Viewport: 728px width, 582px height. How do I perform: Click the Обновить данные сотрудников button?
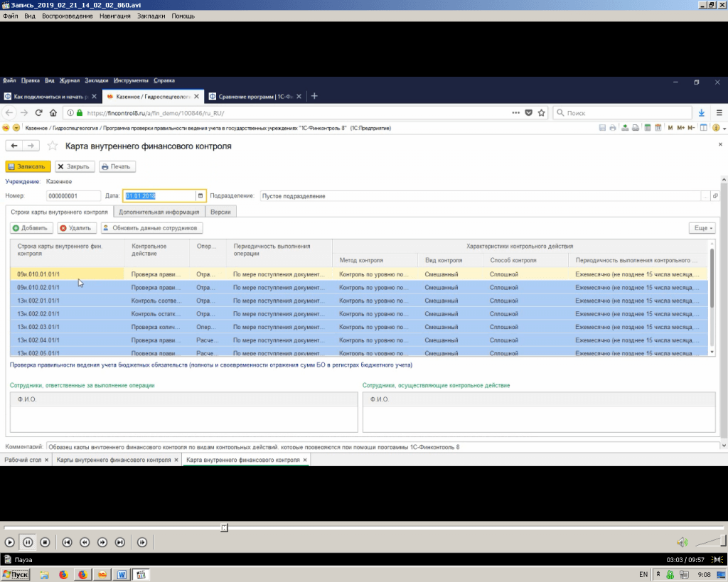[x=151, y=228]
